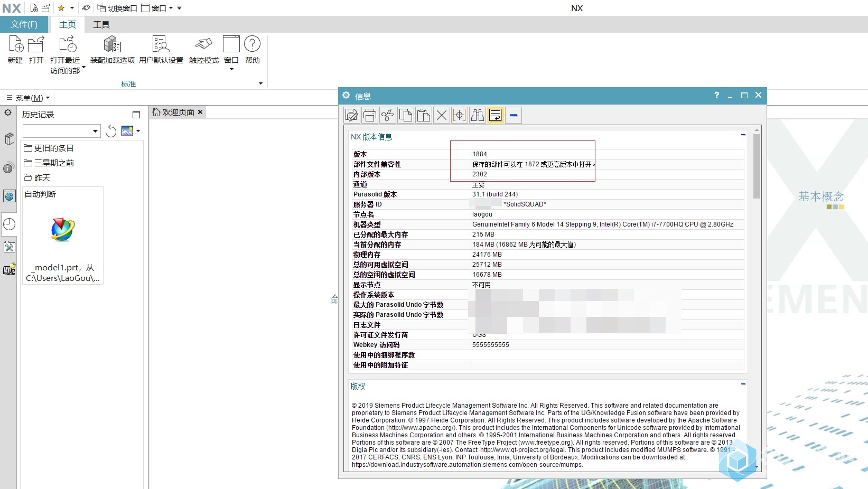Screen dimensions: 868x489
Task: Open the _model1.prt history thumbnail
Action: (x=63, y=236)
